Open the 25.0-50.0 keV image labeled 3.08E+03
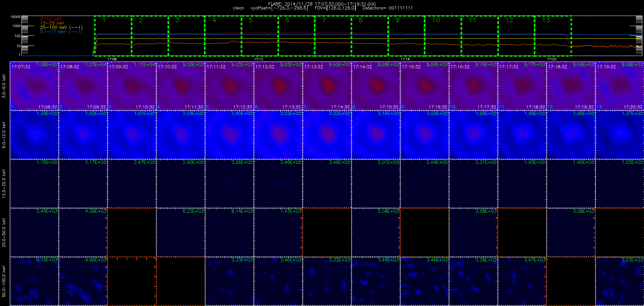Image resolution: width=644 pixels, height=306 pixels. (x=571, y=232)
